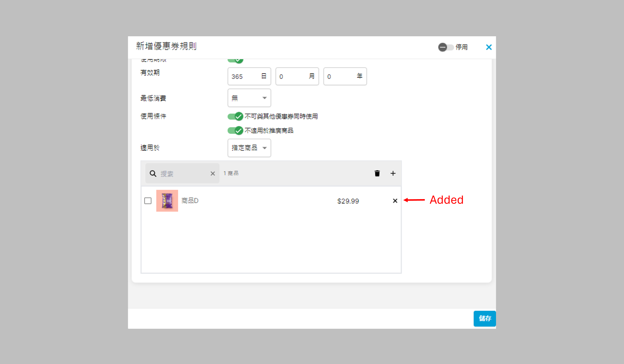
Task: Toggle 不可與其他優惠券同時使用 switch
Action: click(235, 116)
